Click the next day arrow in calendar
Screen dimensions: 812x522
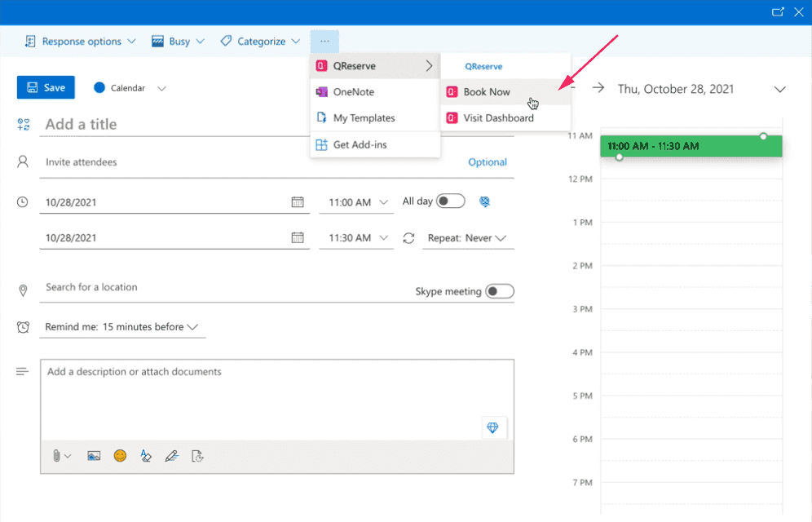(598, 88)
